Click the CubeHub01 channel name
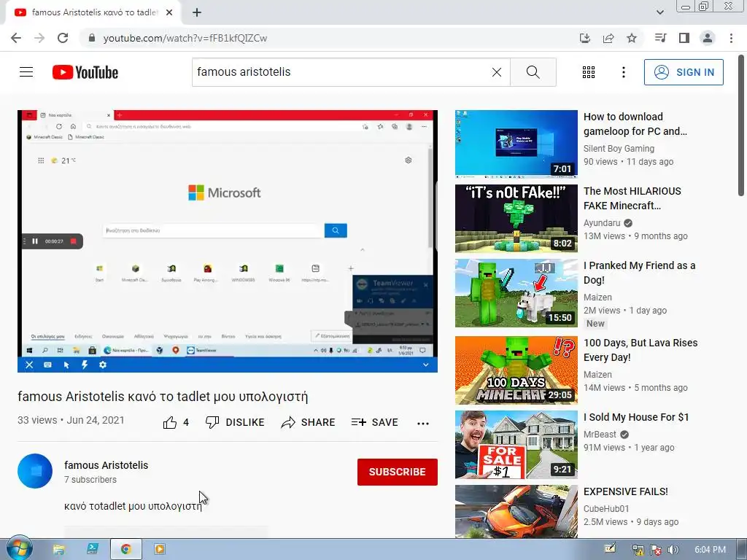 [x=606, y=508]
